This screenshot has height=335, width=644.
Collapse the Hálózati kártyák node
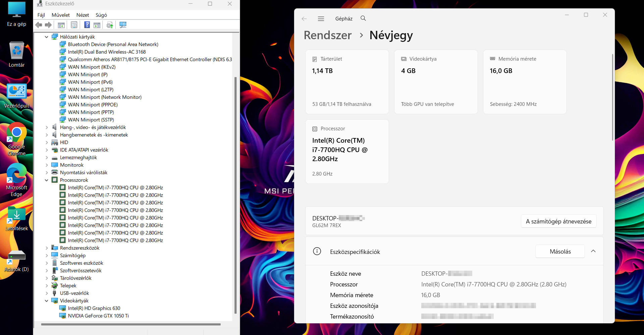(x=47, y=37)
